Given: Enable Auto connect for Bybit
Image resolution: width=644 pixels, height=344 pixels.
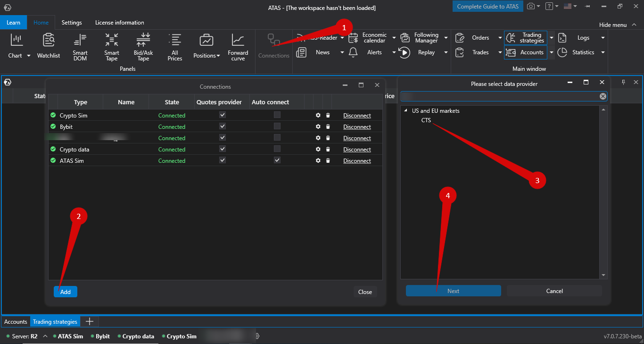Looking at the screenshot, I should click(x=277, y=126).
